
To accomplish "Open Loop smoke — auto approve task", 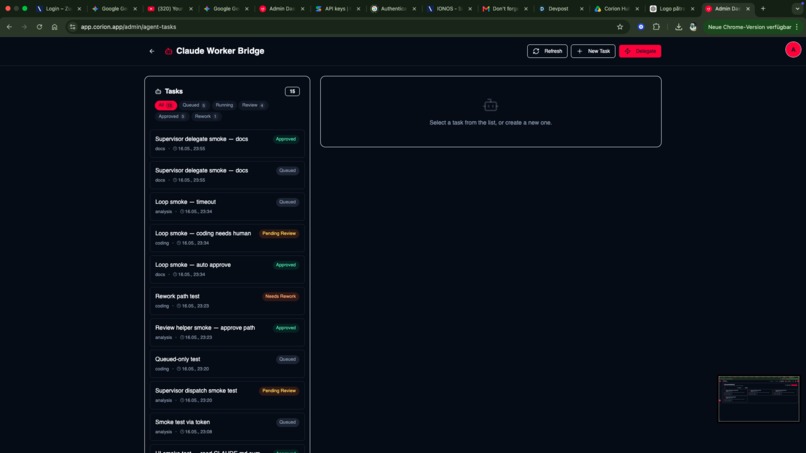I will [227, 269].
